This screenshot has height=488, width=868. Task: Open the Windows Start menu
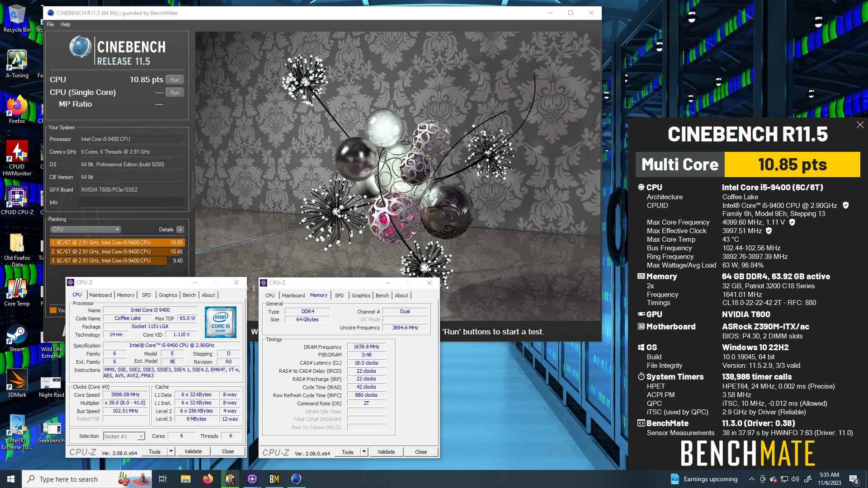[x=11, y=479]
